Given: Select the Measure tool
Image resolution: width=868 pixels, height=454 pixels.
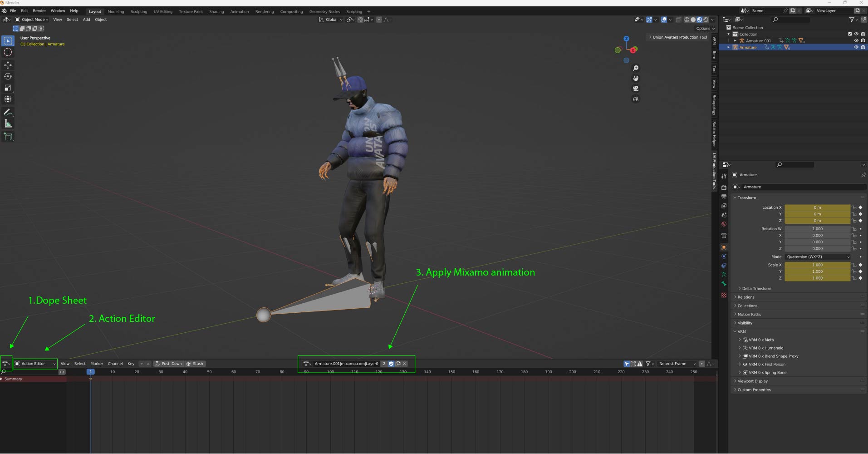Looking at the screenshot, I should [x=8, y=123].
